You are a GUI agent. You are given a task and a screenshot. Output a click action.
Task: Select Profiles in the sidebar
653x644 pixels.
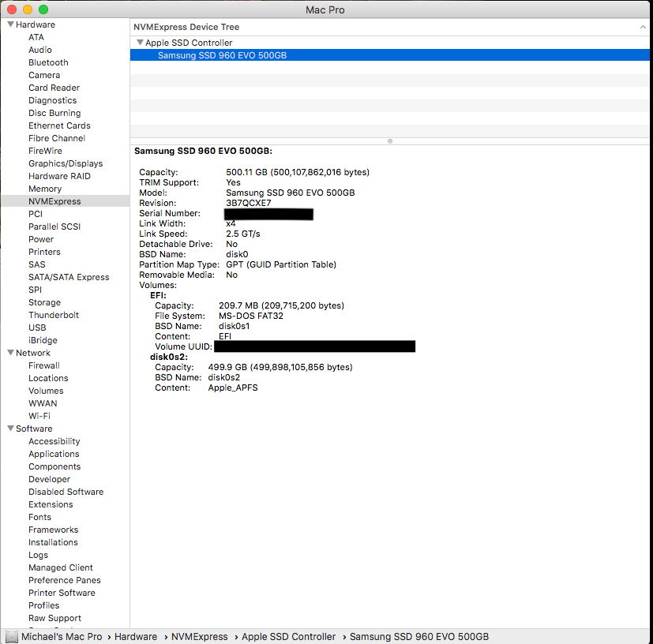click(43, 605)
